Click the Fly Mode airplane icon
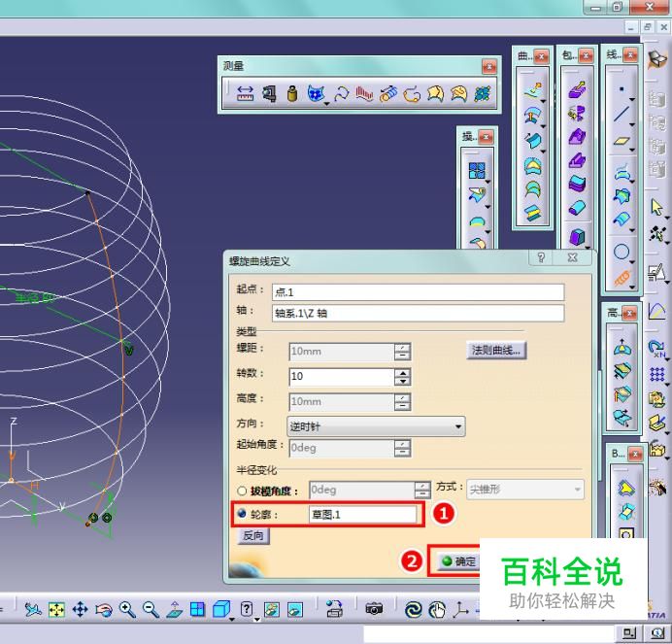672x644 pixels. (x=33, y=609)
